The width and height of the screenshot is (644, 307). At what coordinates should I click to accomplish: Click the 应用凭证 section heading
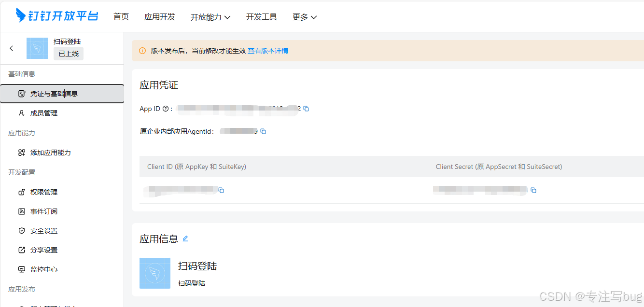click(x=159, y=85)
